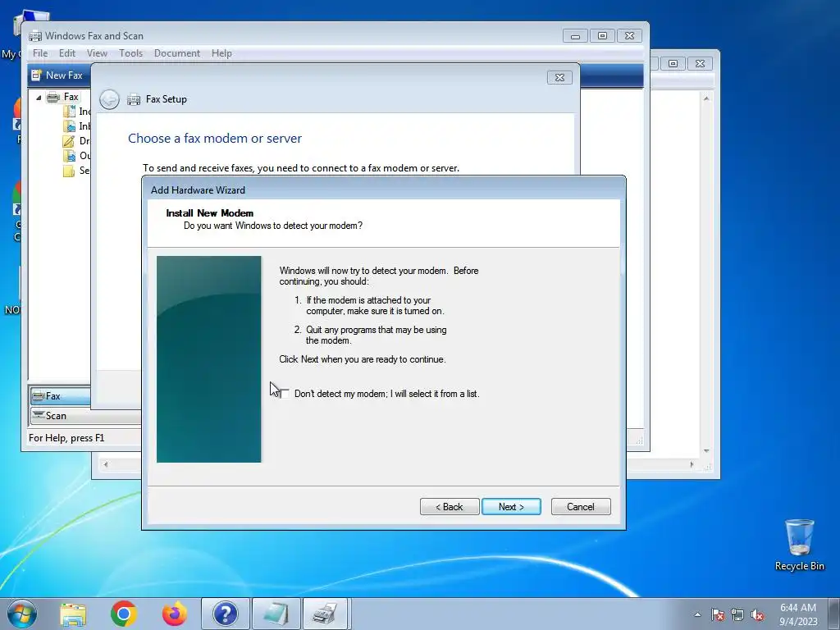Click "Install New Modem" heading text

point(209,213)
